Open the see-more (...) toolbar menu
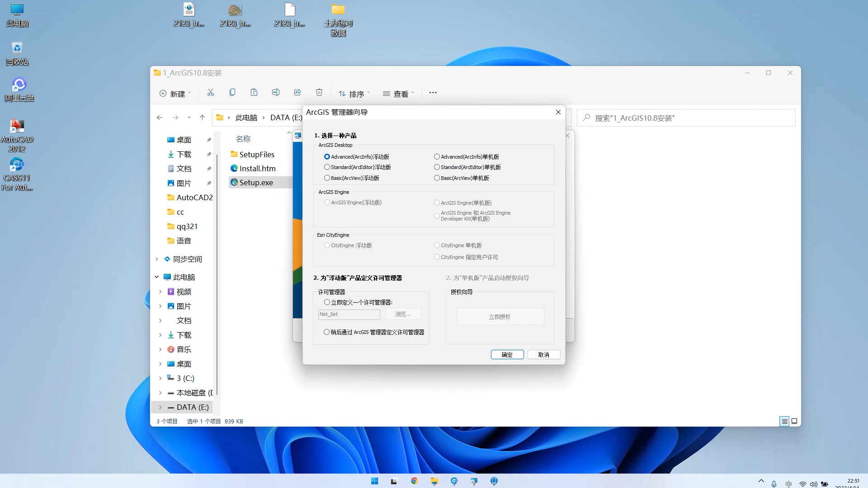 (x=433, y=93)
